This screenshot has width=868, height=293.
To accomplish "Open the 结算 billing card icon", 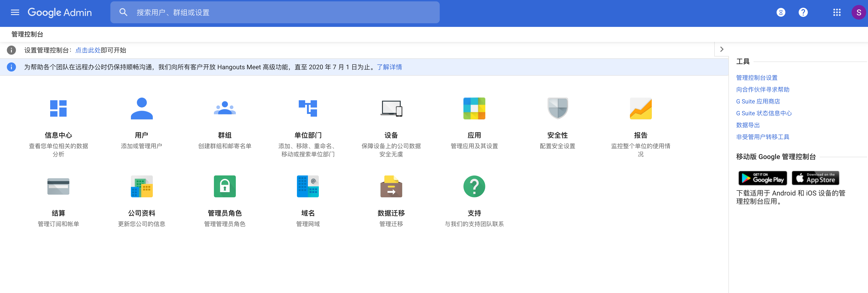I will 58,186.
